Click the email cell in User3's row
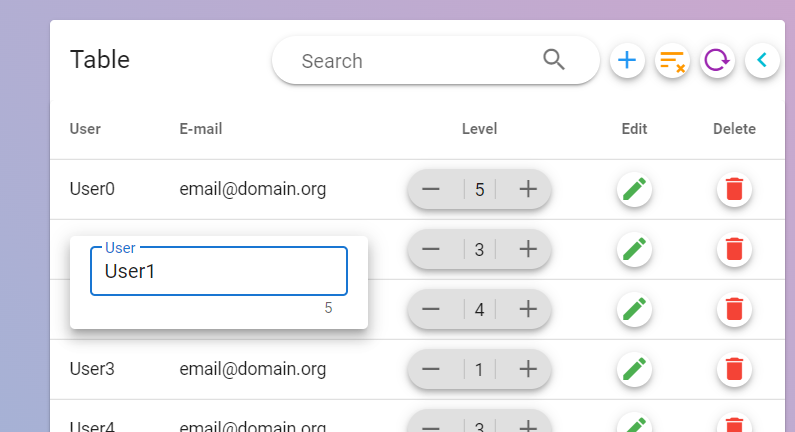This screenshot has height=432, width=795. tap(253, 369)
